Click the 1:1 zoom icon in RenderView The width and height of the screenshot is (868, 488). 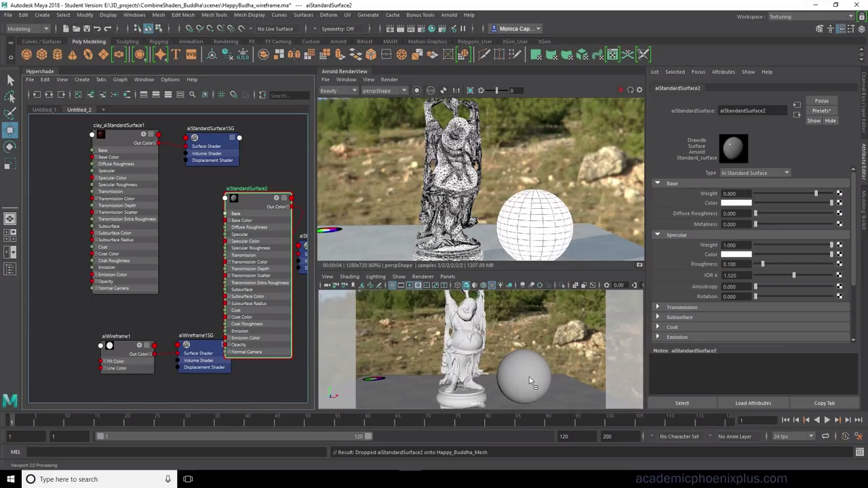[x=456, y=90]
